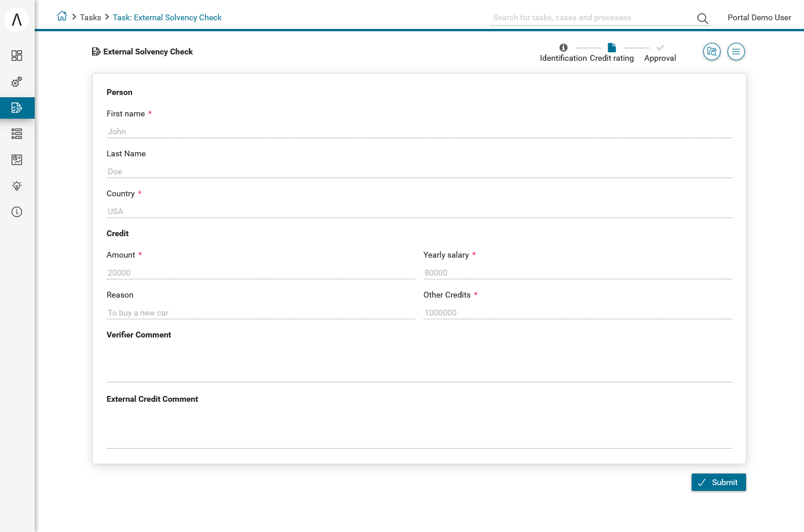Click Tasks in the breadcrumb
This screenshot has height=532, width=804.
point(90,17)
